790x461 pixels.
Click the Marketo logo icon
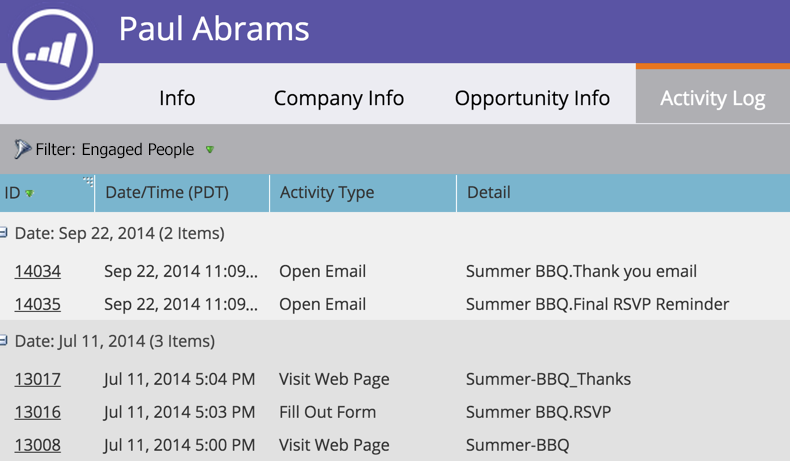coord(52,52)
